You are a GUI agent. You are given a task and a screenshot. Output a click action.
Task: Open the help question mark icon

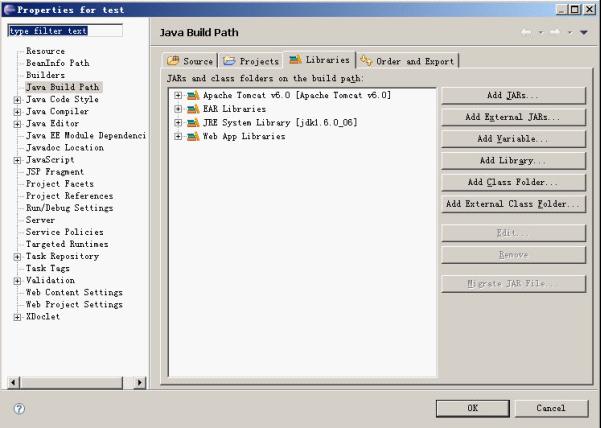(19, 408)
